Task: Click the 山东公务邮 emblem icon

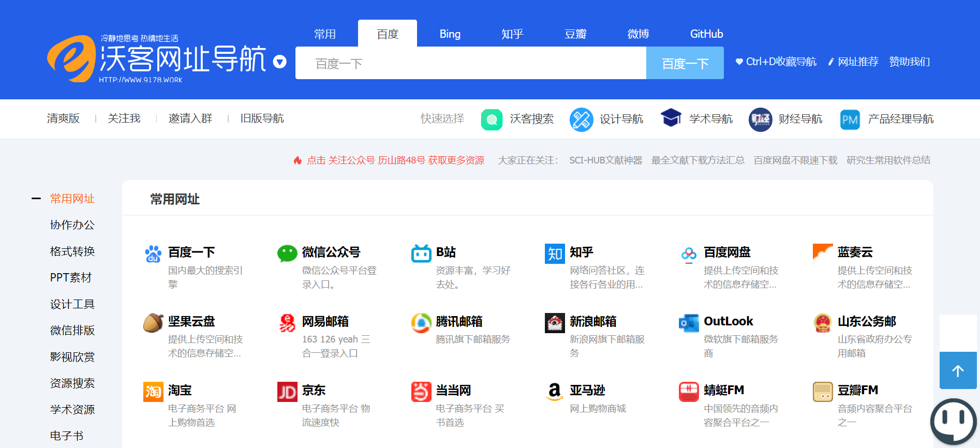Action: tap(823, 323)
